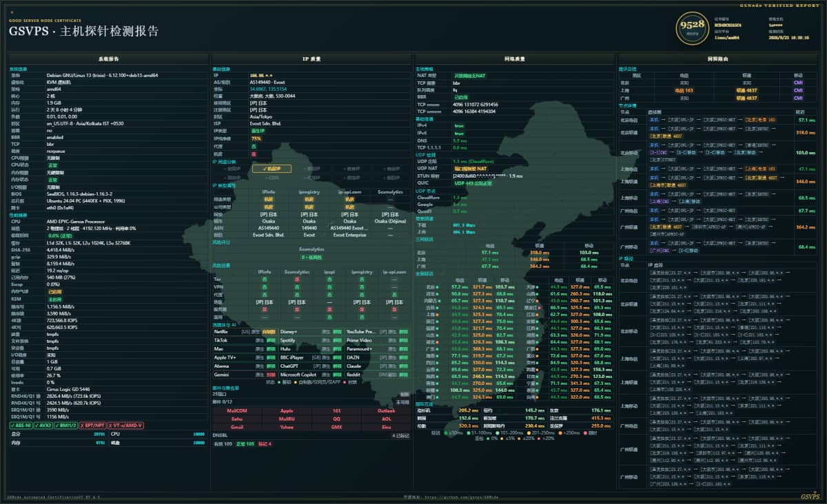Select the TikTok unlock row
The height and width of the screenshot is (504, 827).
point(244,340)
